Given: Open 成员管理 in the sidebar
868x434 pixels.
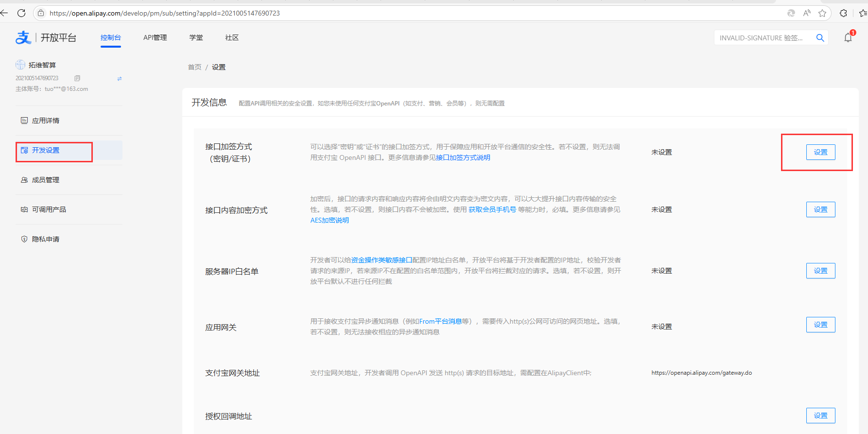Looking at the screenshot, I should (x=69, y=180).
